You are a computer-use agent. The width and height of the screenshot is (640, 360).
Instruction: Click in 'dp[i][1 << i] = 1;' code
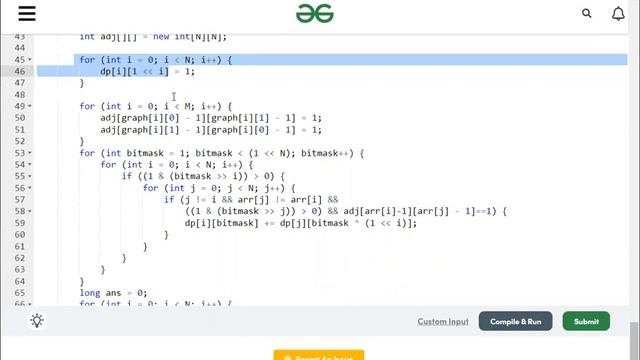click(147, 71)
